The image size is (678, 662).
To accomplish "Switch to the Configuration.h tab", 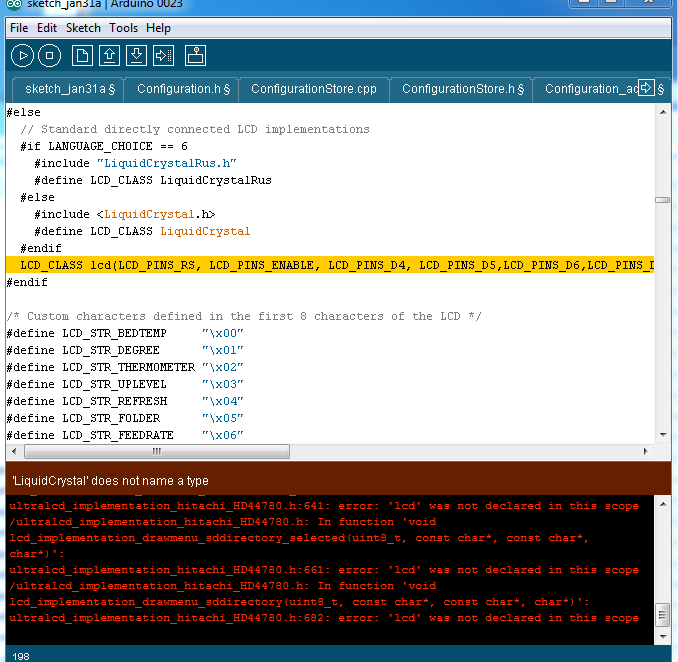I will pyautogui.click(x=183, y=89).
